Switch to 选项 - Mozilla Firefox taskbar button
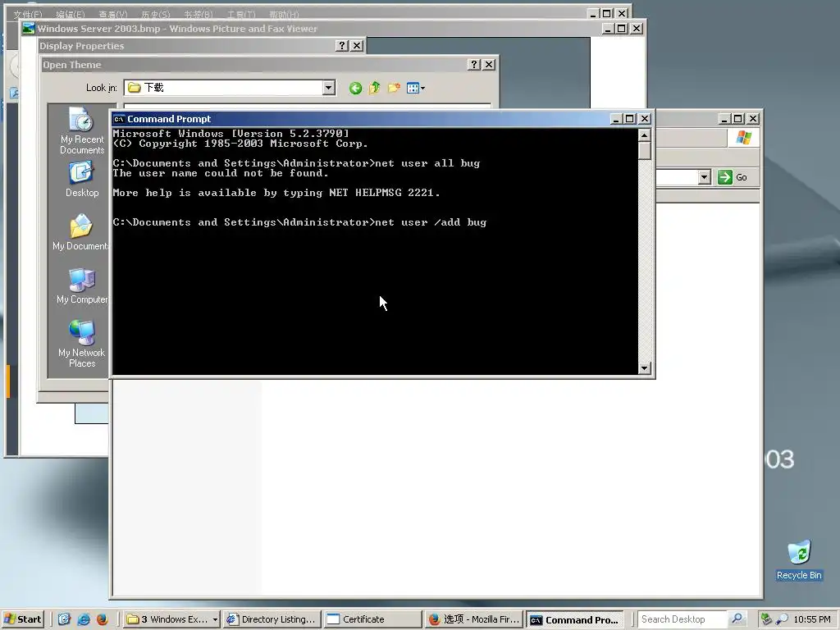The height and width of the screenshot is (630, 840). pyautogui.click(x=473, y=619)
